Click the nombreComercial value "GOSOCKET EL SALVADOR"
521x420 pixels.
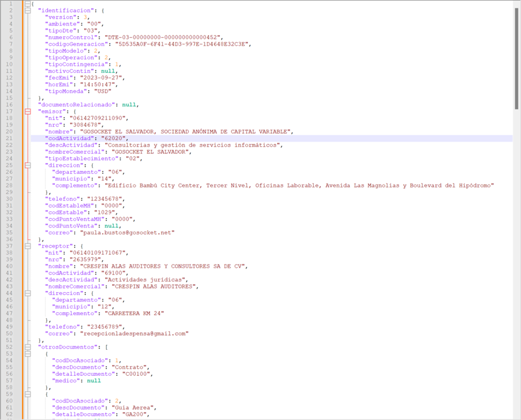pos(150,152)
